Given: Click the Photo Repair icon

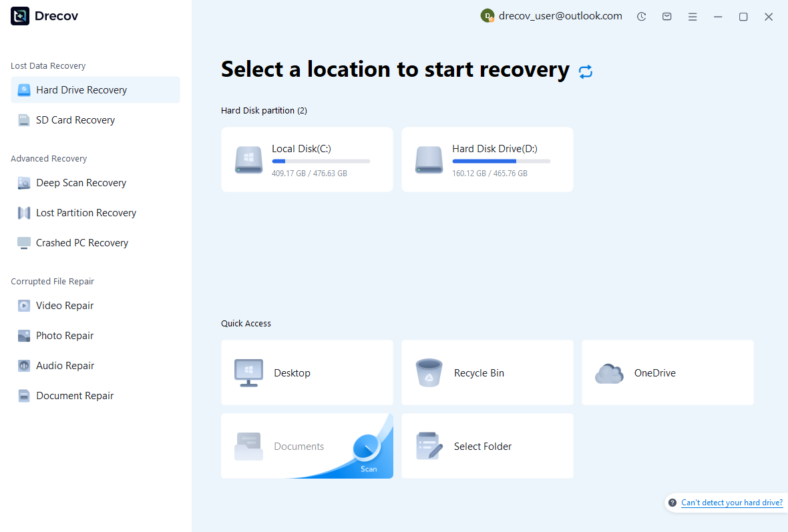Looking at the screenshot, I should point(23,336).
